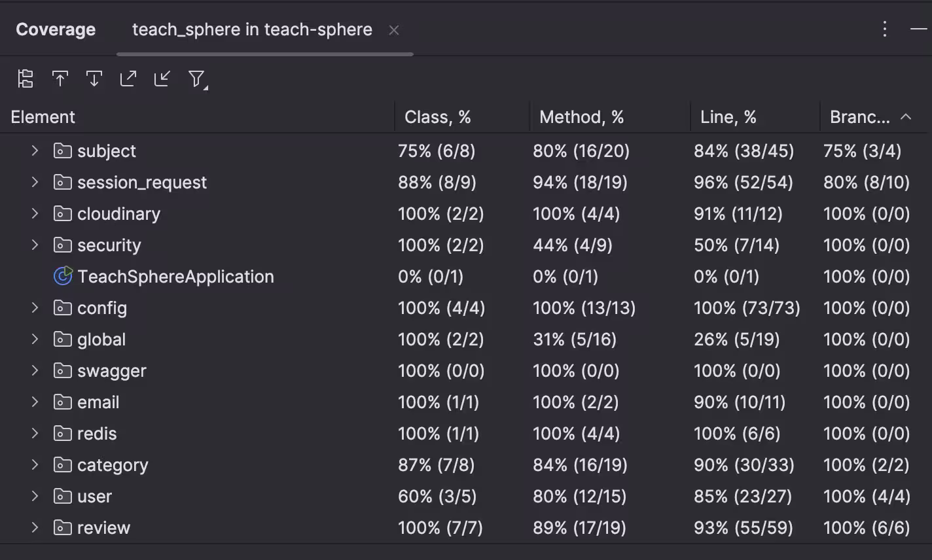Click the security package folder icon
The width and height of the screenshot is (932, 560).
coord(63,245)
